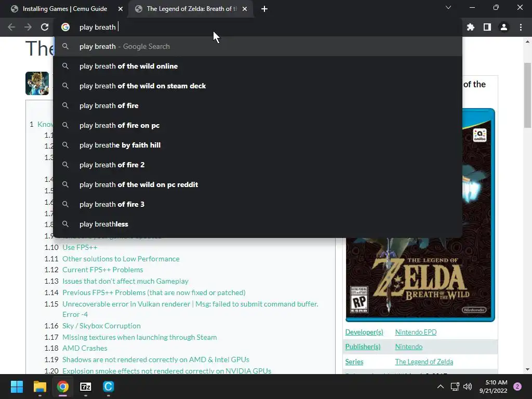Open the Windows Start menu
The height and width of the screenshot is (399, 532).
pyautogui.click(x=17, y=387)
